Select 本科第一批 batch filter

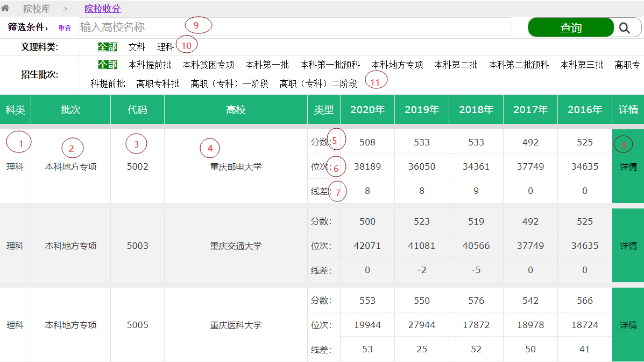point(267,65)
